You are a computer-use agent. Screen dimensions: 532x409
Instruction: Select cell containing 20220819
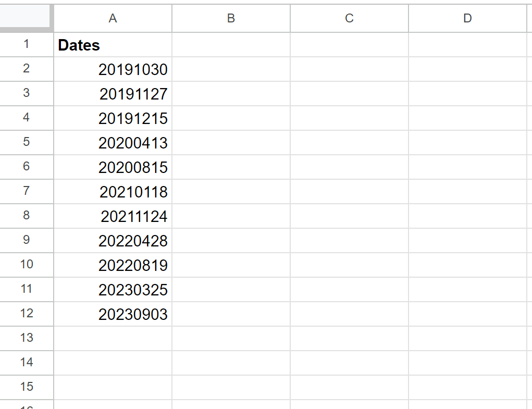[x=112, y=265]
